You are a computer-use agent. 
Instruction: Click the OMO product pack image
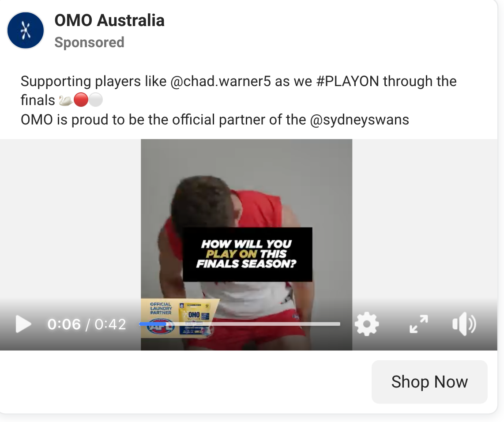[195, 318]
